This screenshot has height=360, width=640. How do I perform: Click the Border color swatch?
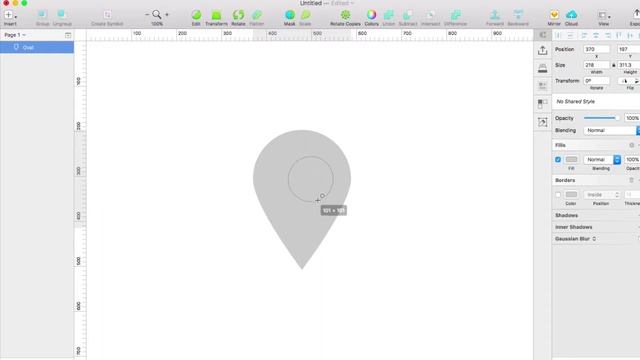tap(571, 195)
